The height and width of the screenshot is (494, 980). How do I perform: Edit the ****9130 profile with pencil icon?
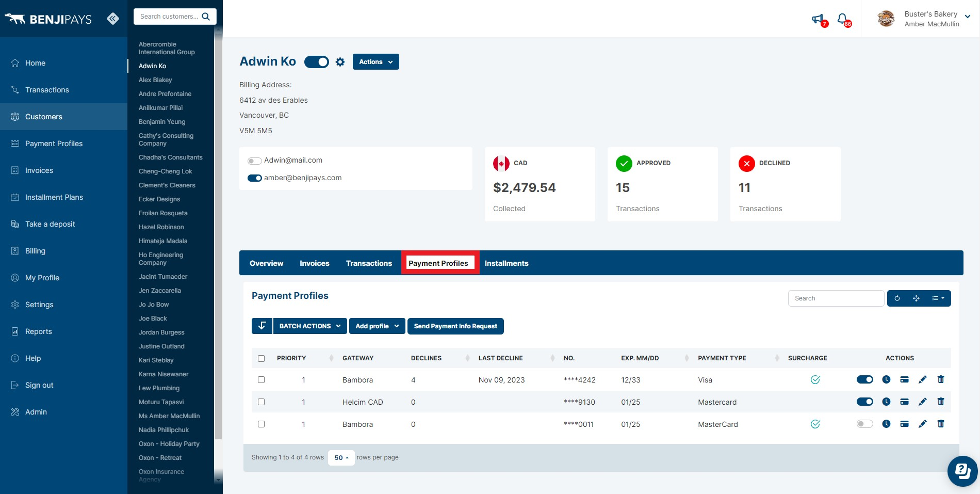pos(923,402)
